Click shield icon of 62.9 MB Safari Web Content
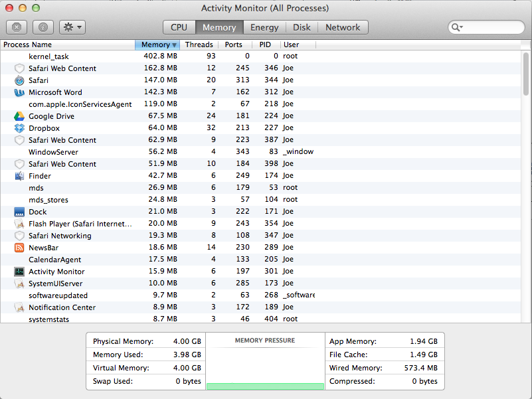Viewport: 532px width, 399px height. tap(19, 140)
